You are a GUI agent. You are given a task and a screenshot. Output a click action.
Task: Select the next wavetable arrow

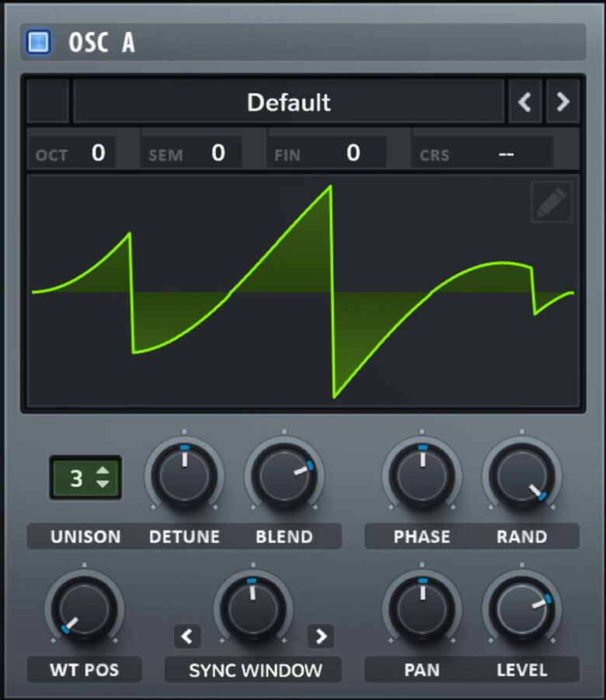pyautogui.click(x=562, y=102)
